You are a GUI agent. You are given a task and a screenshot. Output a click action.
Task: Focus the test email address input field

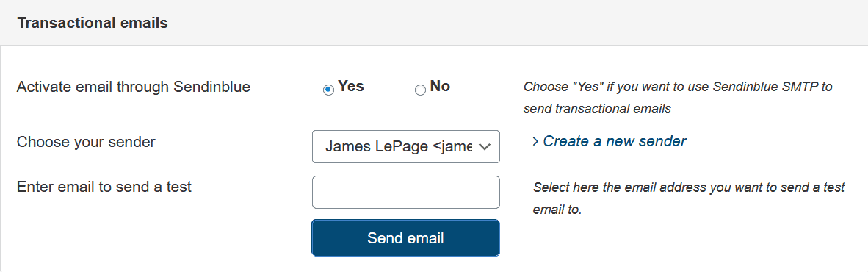point(406,192)
